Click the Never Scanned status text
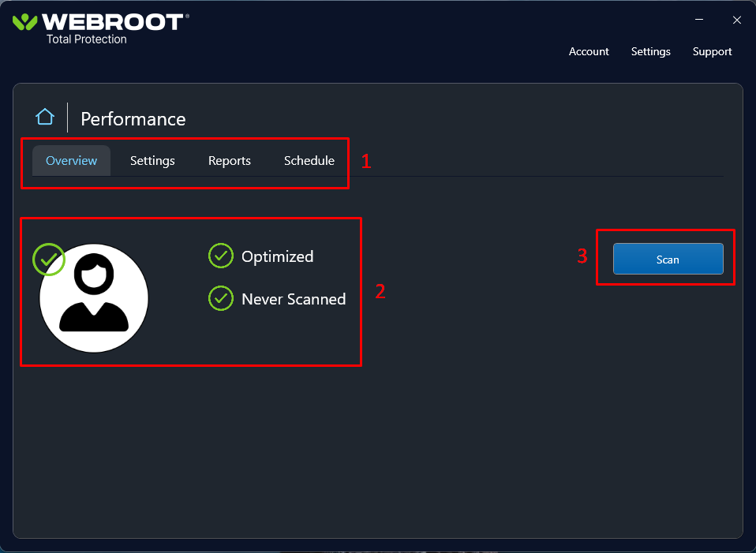The width and height of the screenshot is (756, 553). click(x=294, y=299)
